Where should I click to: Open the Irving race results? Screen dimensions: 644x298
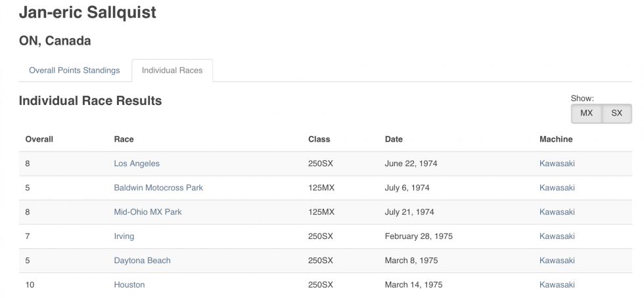coord(124,236)
